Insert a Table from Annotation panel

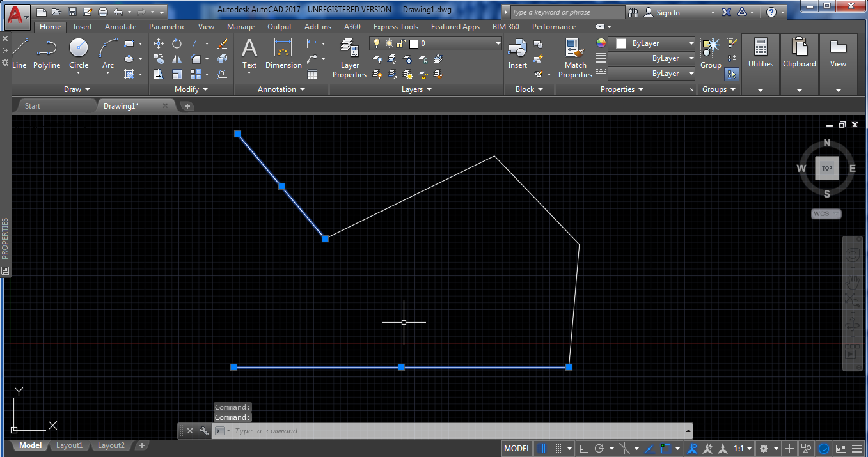tap(312, 74)
